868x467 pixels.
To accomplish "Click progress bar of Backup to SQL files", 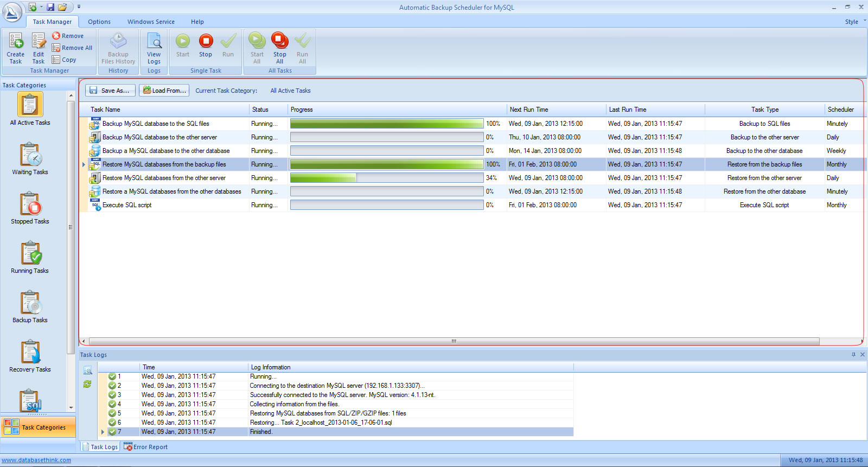I will tap(387, 124).
